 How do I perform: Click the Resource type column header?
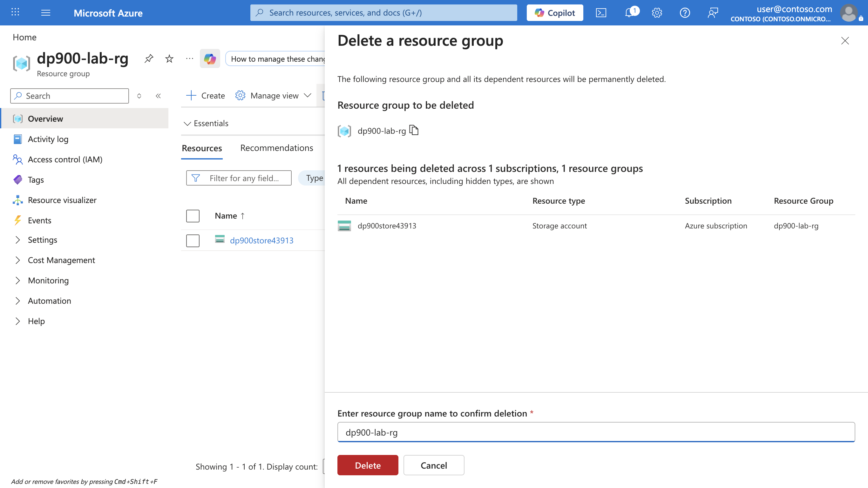click(x=558, y=201)
